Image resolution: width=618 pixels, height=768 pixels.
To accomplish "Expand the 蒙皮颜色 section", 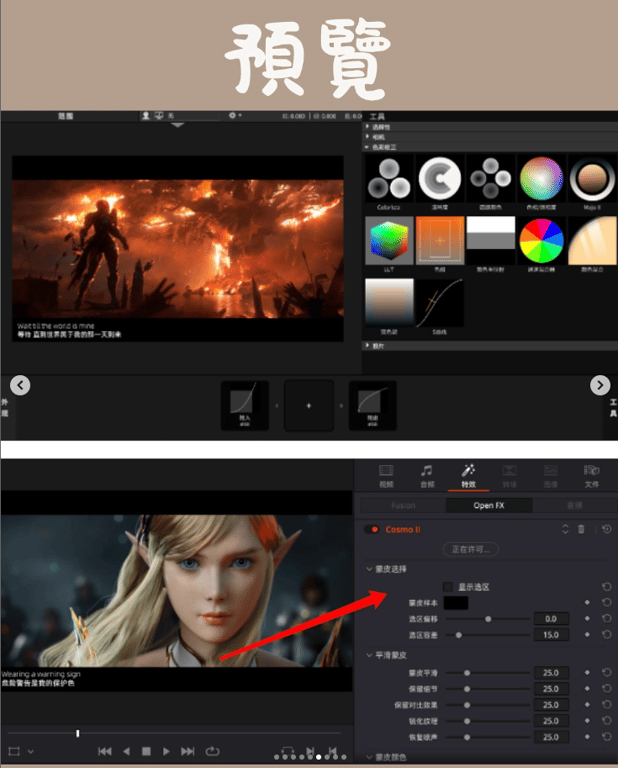I will click(369, 757).
